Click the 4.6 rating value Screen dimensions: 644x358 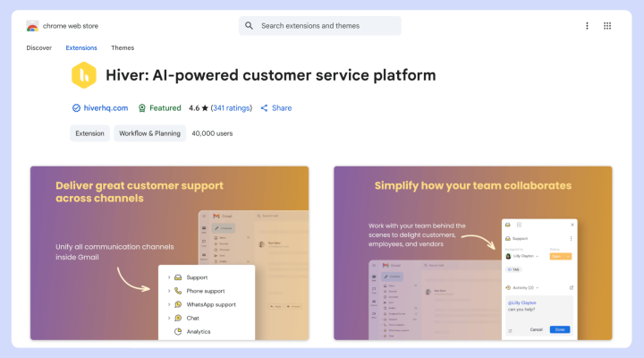(x=194, y=108)
